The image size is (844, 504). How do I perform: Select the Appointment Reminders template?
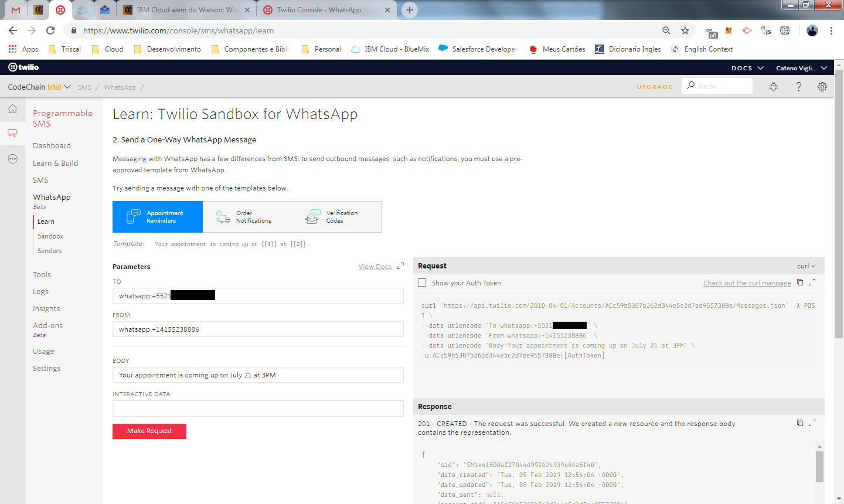(158, 217)
